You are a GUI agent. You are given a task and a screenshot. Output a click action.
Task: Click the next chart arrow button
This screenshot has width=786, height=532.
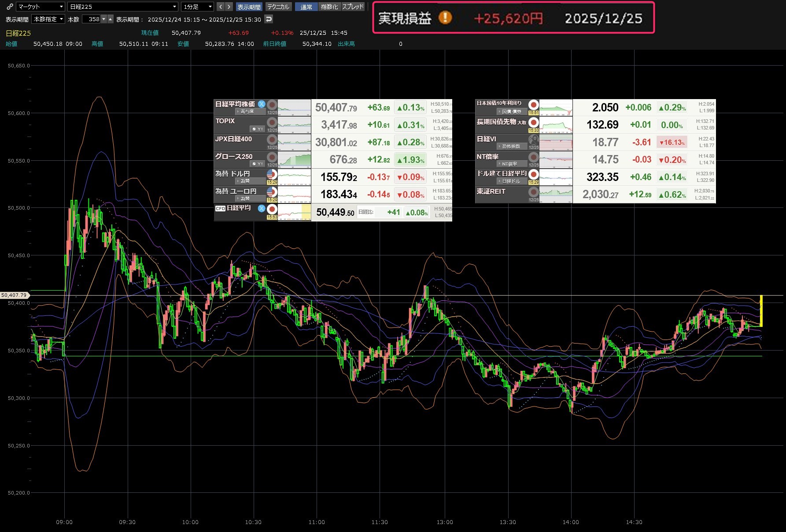229,7
